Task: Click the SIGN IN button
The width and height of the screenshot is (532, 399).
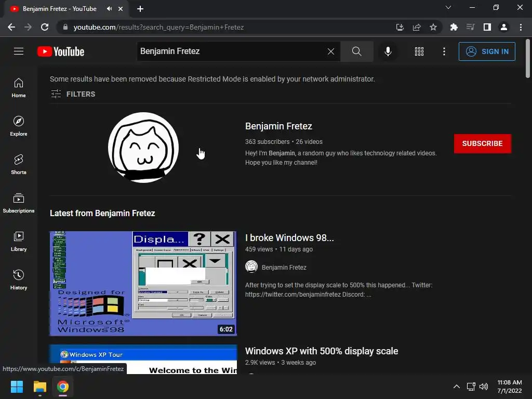Action: 487,51
